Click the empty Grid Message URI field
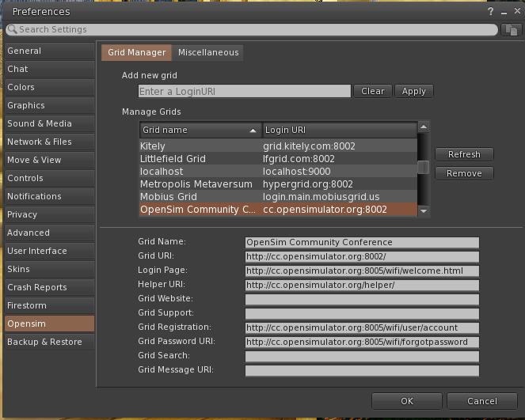This screenshot has height=420, width=525. pos(362,370)
